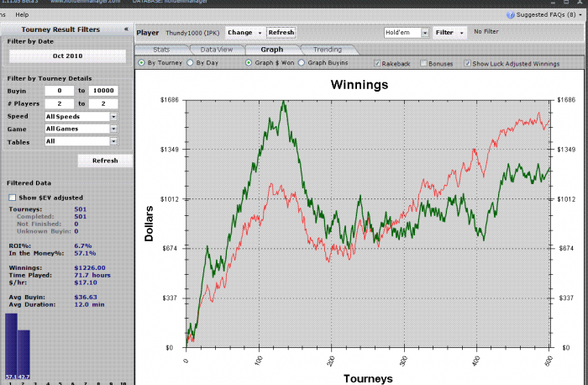The image size is (588, 385).
Task: Choose the Graph Buyins option
Action: coord(302,63)
